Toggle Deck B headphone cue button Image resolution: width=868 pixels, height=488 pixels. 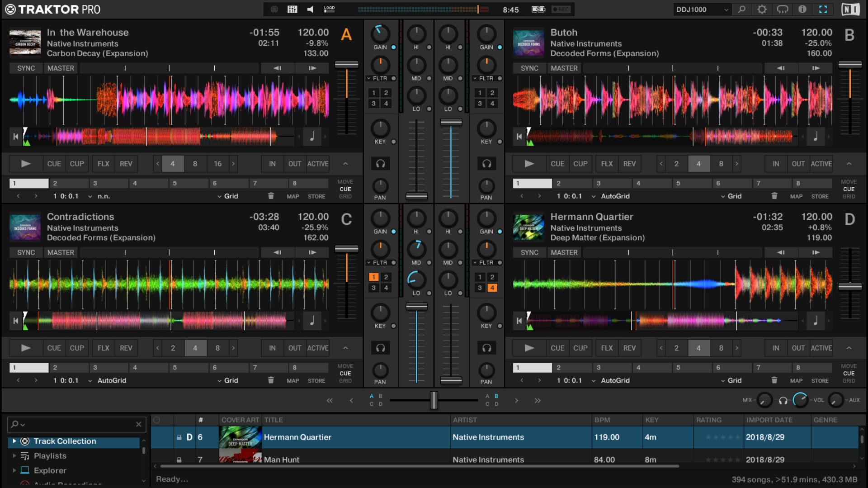[x=486, y=164]
